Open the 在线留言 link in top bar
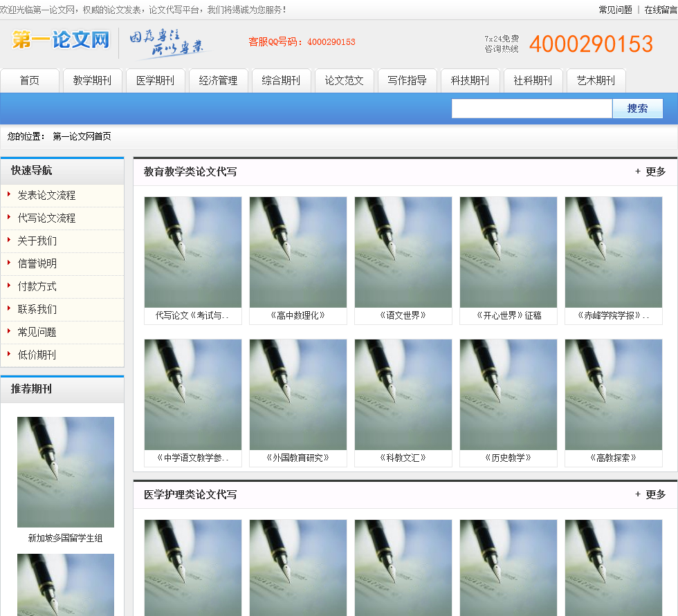 661,10
